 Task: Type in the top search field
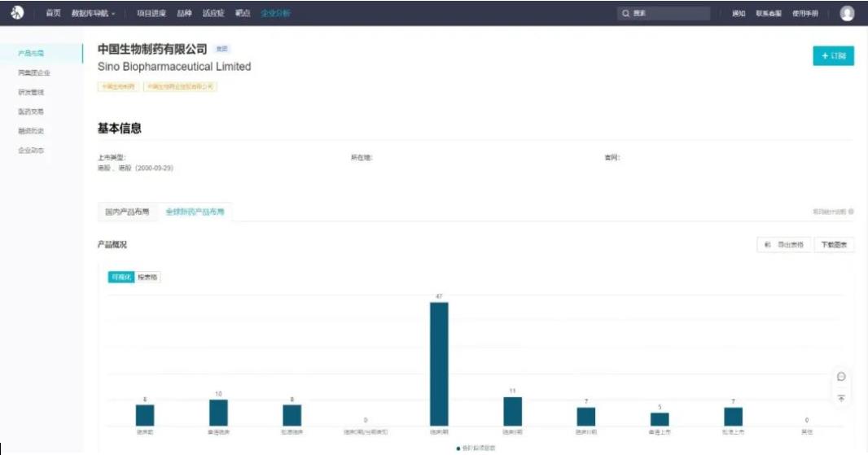click(669, 14)
